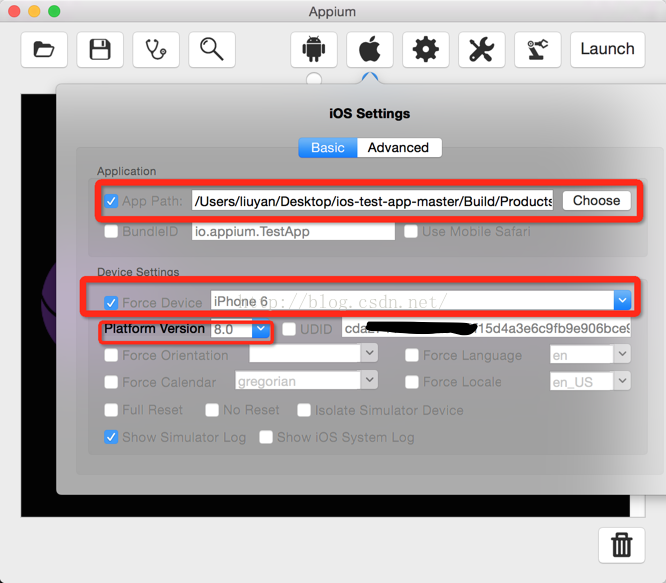Select Android platform radio button

[x=314, y=79]
